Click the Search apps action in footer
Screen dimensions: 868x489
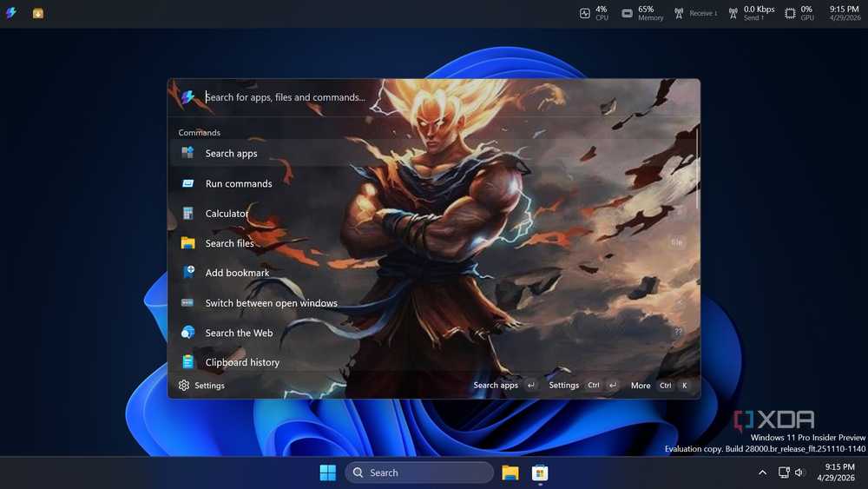click(x=504, y=385)
